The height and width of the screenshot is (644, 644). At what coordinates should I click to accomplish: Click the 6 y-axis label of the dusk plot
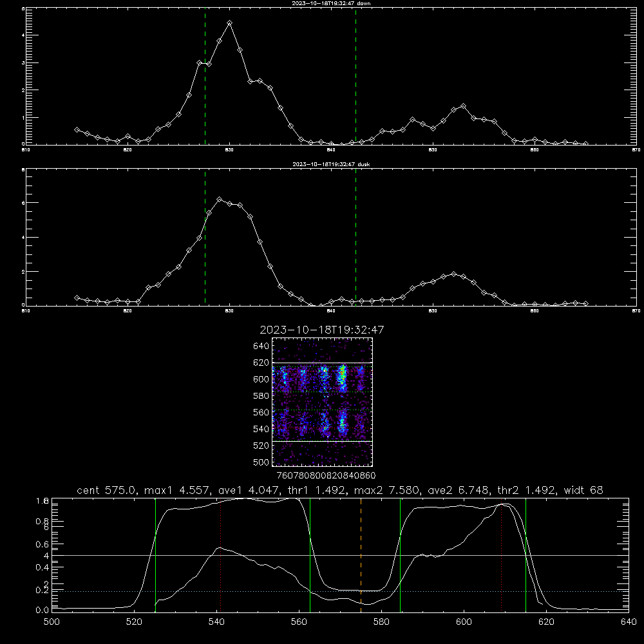[23, 203]
